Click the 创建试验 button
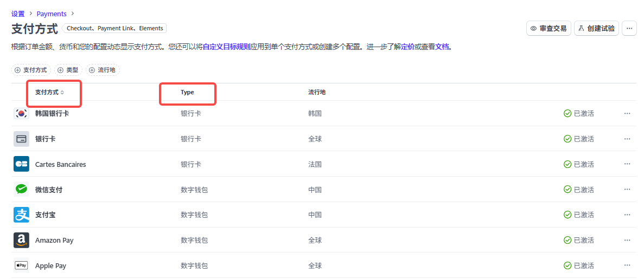The image size is (644, 279). tap(596, 28)
